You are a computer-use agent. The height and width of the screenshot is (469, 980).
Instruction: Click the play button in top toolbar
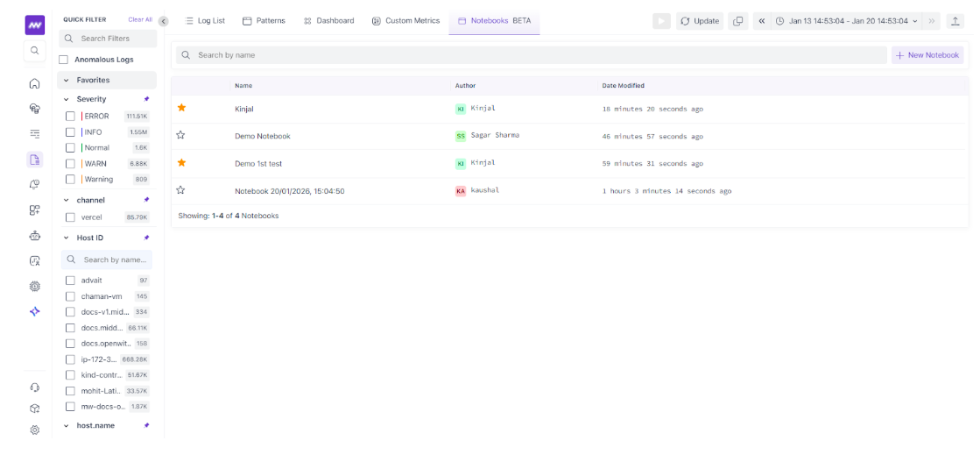(x=661, y=21)
